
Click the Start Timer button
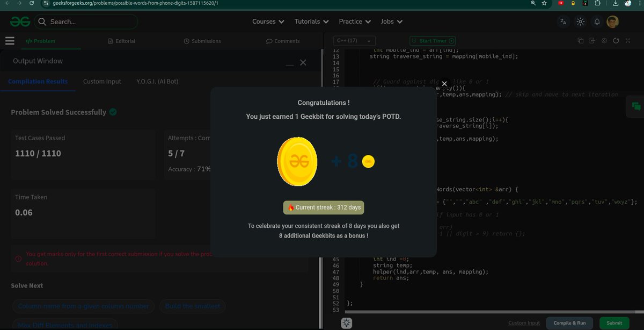[433, 41]
